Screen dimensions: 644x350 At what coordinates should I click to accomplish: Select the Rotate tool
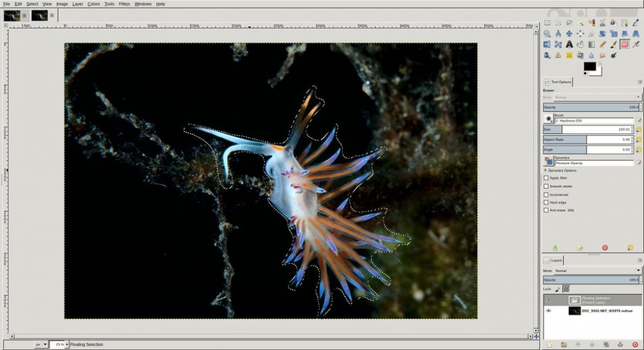603,34
